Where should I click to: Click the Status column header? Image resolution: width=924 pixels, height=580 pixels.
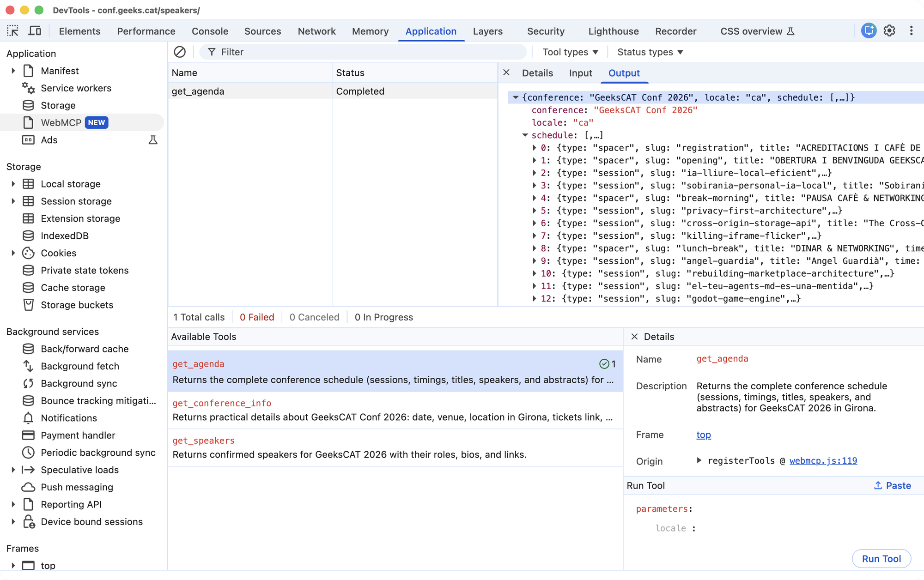pos(415,72)
